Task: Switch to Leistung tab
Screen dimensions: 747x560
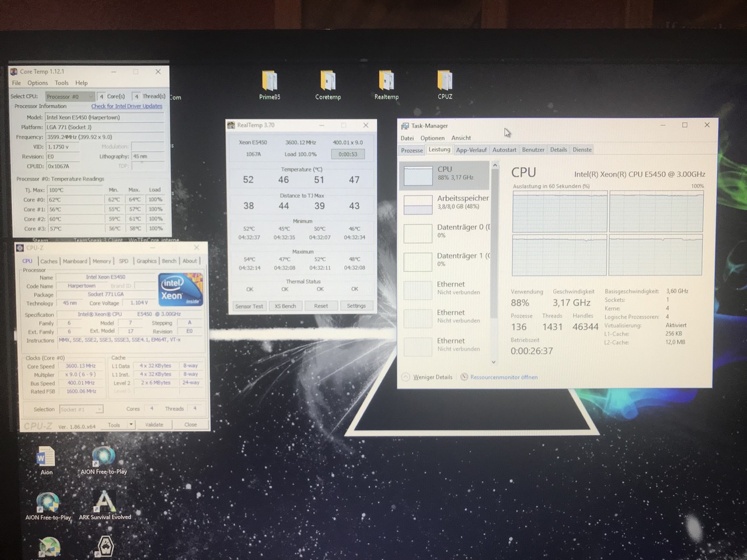Action: 439,150
